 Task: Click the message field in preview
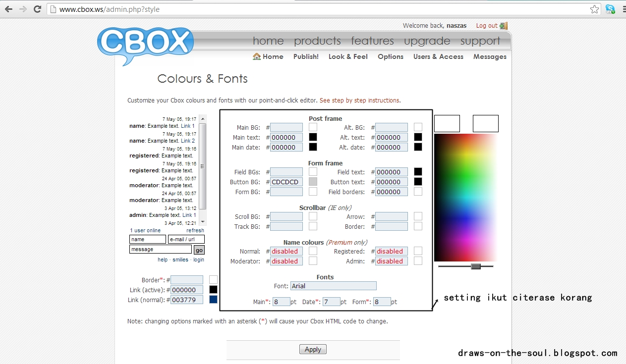tap(161, 250)
